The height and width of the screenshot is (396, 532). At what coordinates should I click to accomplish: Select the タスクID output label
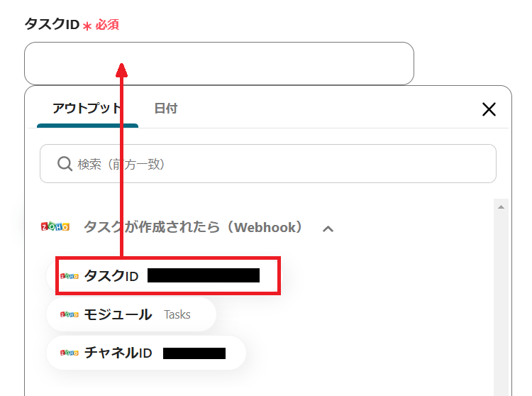[111, 276]
